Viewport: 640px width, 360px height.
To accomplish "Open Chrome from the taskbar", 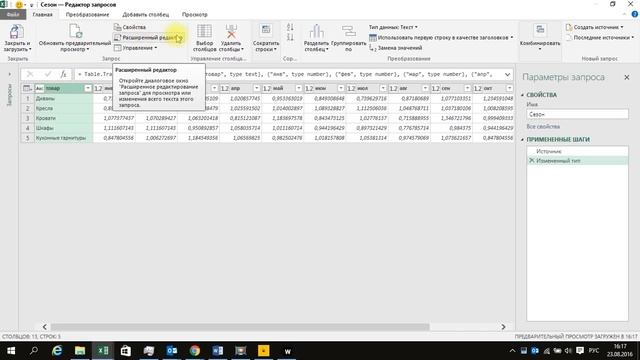I will tap(195, 351).
